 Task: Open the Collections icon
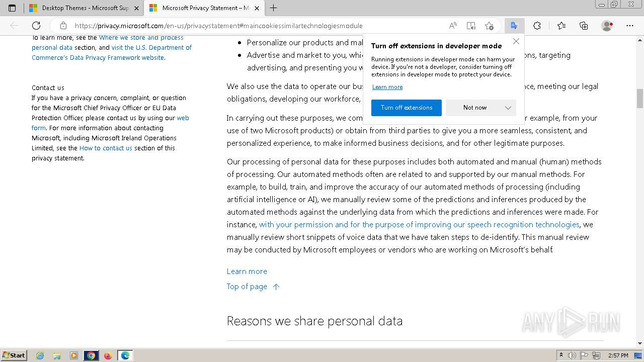584,26
